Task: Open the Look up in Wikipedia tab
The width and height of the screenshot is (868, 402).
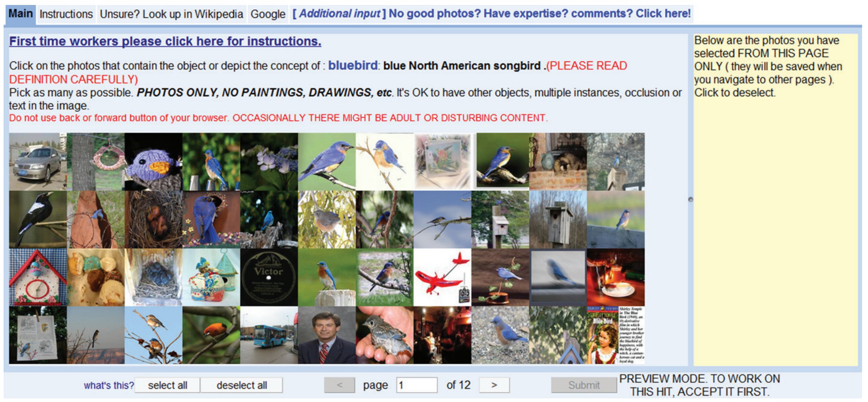Action: (171, 14)
